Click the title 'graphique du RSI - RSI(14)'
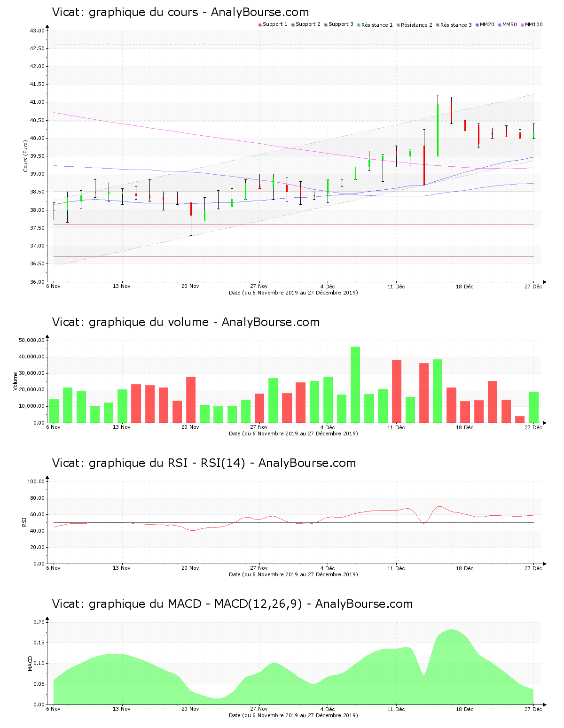564x728 pixels. click(x=167, y=463)
